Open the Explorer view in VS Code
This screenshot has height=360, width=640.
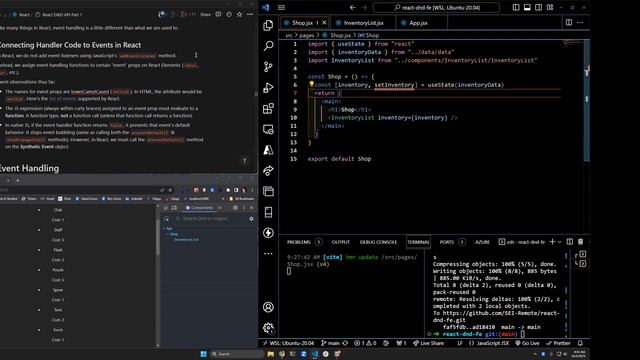pos(268,25)
